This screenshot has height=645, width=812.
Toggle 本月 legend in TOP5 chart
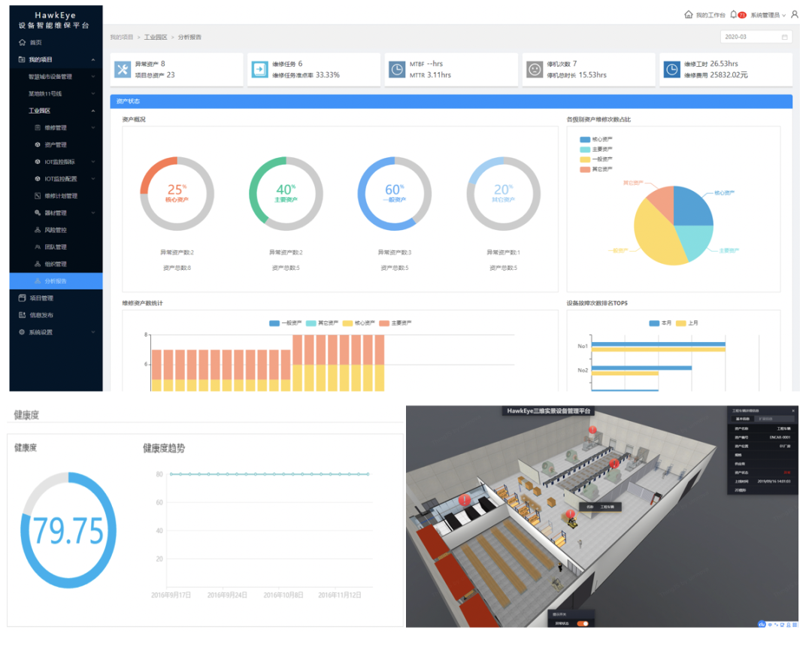[660, 323]
